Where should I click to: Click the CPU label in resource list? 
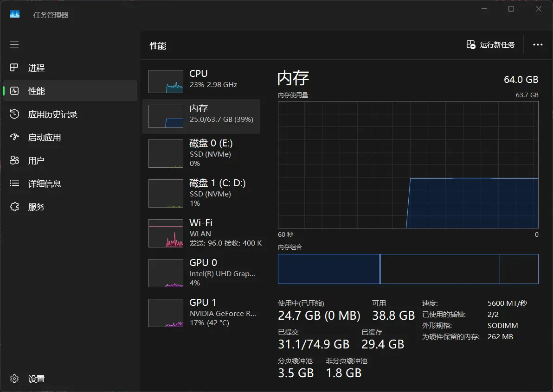198,74
